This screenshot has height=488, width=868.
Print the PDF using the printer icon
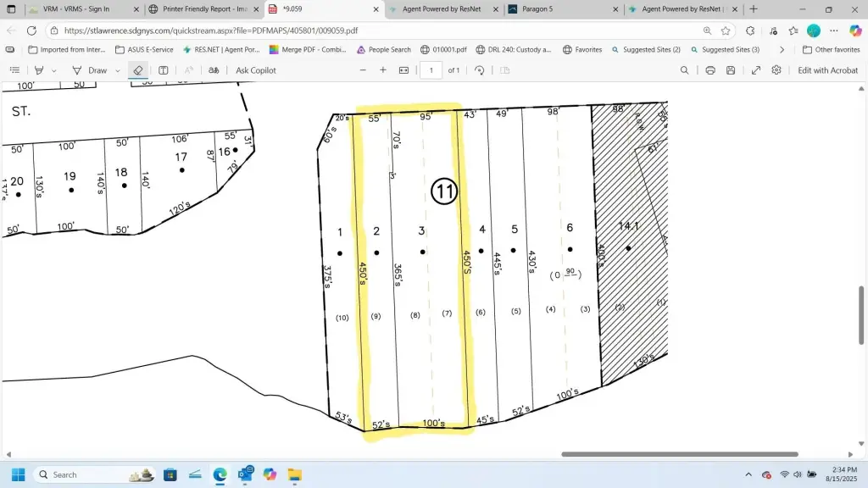710,70
